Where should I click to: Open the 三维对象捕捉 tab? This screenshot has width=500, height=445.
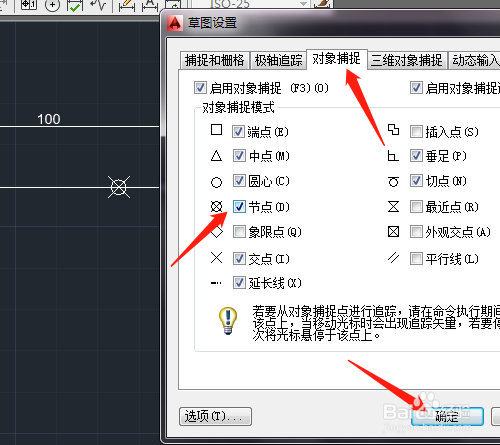pos(406,60)
